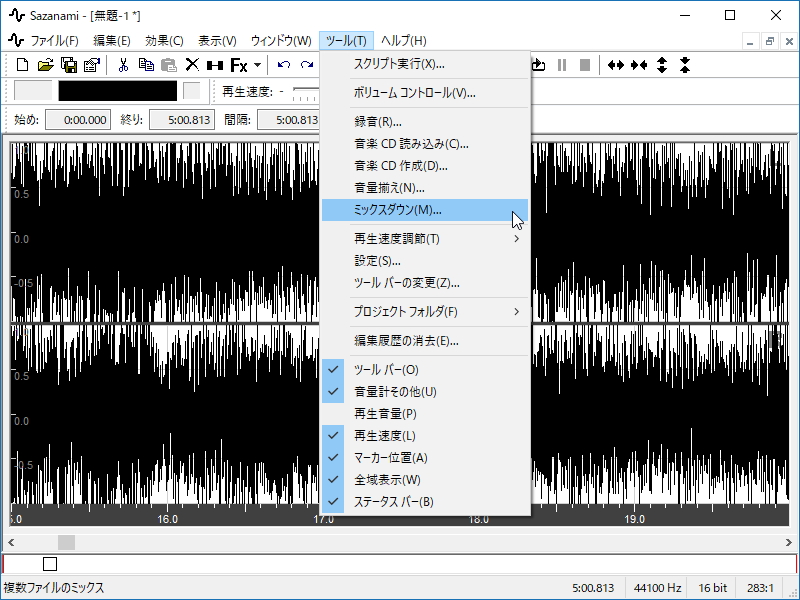Open the 効果(C) menu

click(164, 40)
